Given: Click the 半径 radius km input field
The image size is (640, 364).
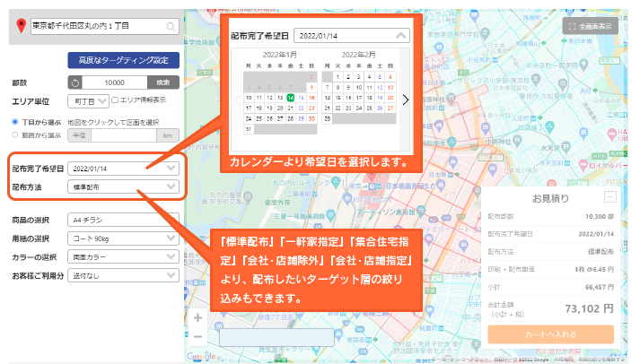Looking at the screenshot, I should pos(124,135).
